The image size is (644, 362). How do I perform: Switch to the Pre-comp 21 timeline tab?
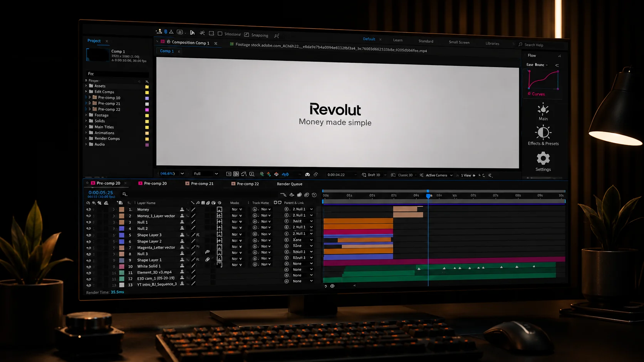click(200, 184)
